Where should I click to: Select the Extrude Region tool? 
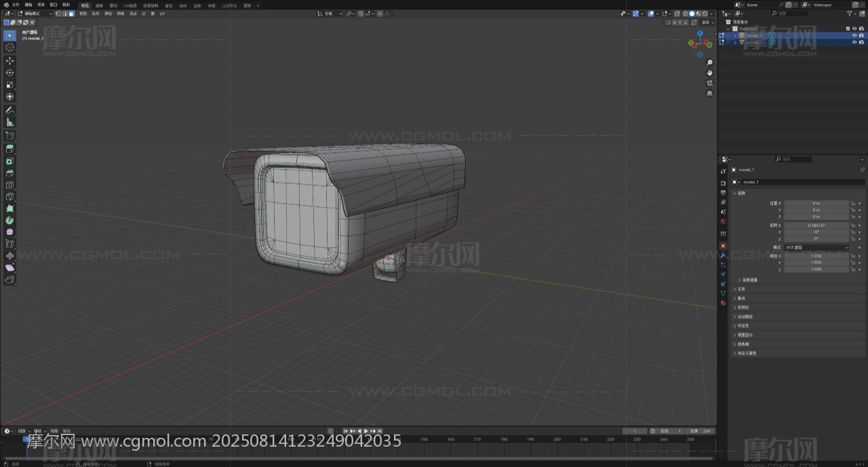coord(9,149)
